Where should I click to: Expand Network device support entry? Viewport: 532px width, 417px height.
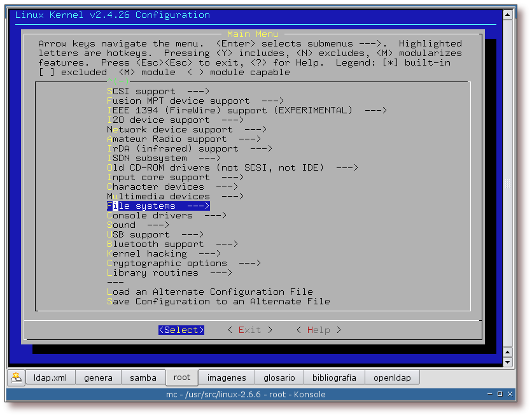186,130
